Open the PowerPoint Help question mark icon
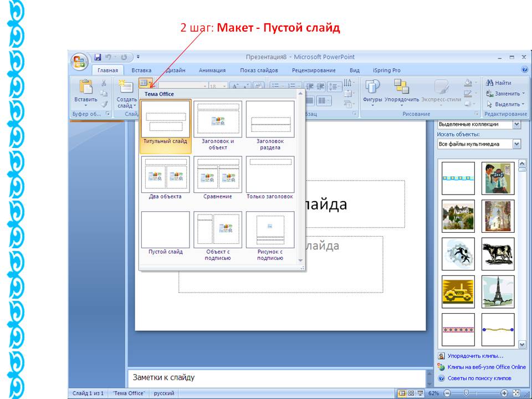 [x=524, y=70]
